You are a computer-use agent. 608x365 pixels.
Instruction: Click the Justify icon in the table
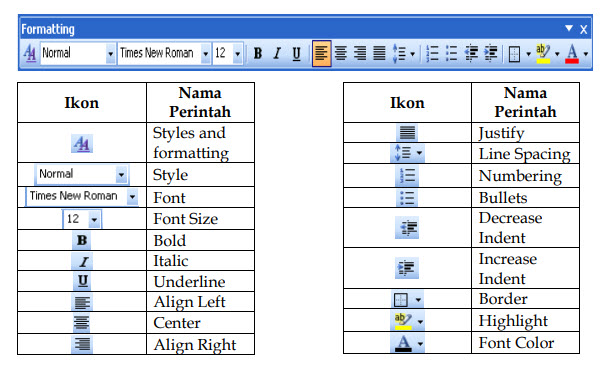(x=407, y=133)
